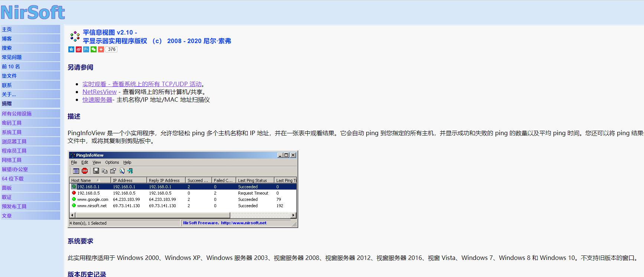
Task: Click the red status dot of host 192.168.0.5
Action: [74, 193]
